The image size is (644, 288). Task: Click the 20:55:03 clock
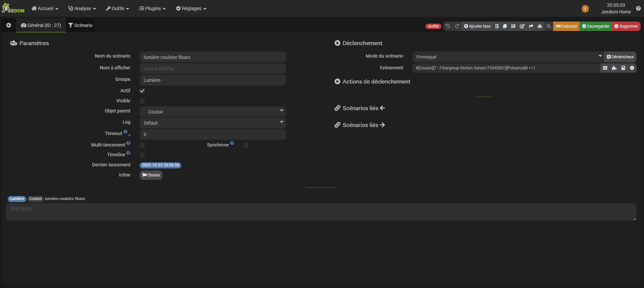pos(616,5)
